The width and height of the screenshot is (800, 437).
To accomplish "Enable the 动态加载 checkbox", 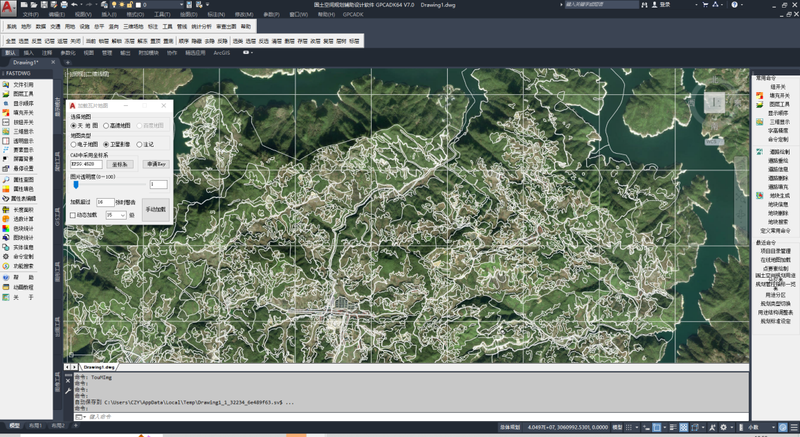I will pyautogui.click(x=74, y=215).
